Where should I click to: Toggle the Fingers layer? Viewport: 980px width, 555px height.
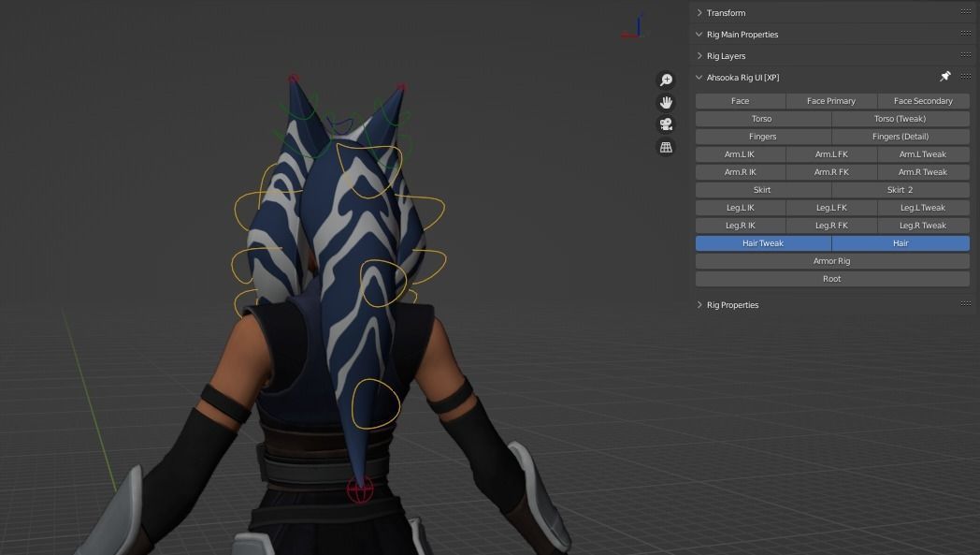coord(762,137)
